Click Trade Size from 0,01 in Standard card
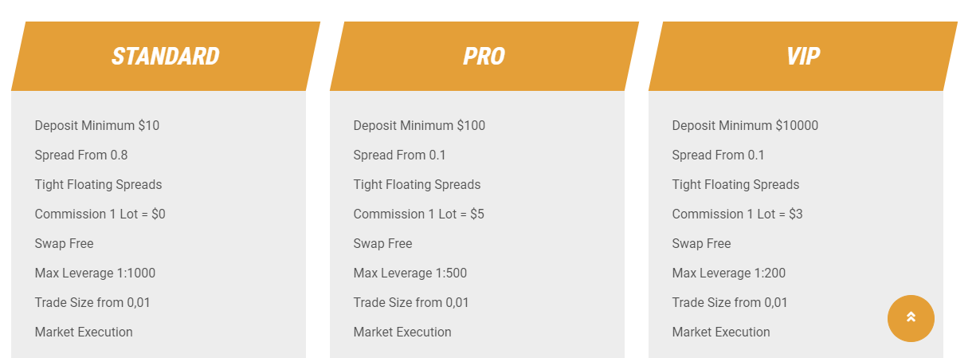 92,302
